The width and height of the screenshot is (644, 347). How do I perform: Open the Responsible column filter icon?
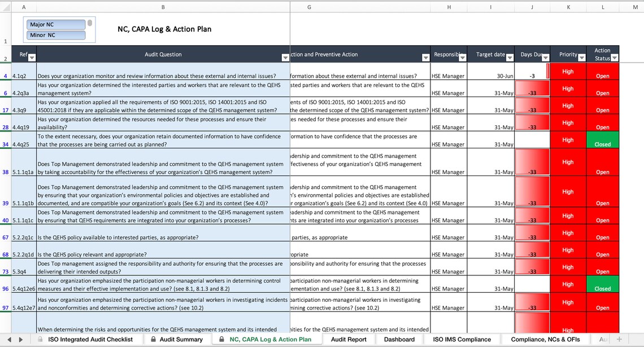(463, 56)
